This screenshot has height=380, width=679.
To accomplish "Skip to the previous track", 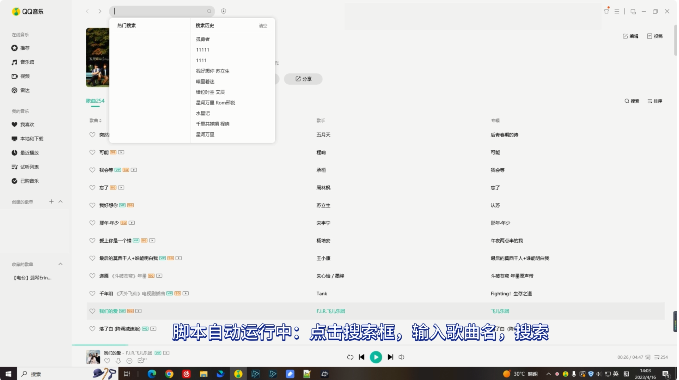I will coord(362,357).
